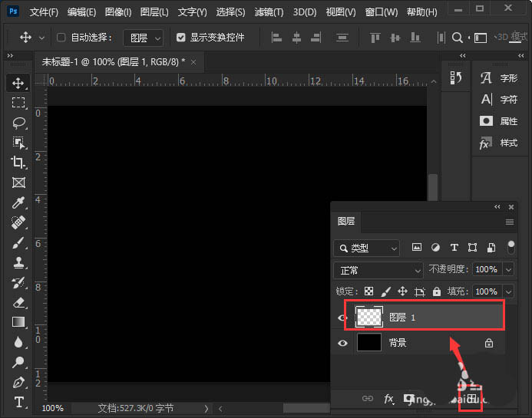Open the 填充 fill slider arrow

508,291
